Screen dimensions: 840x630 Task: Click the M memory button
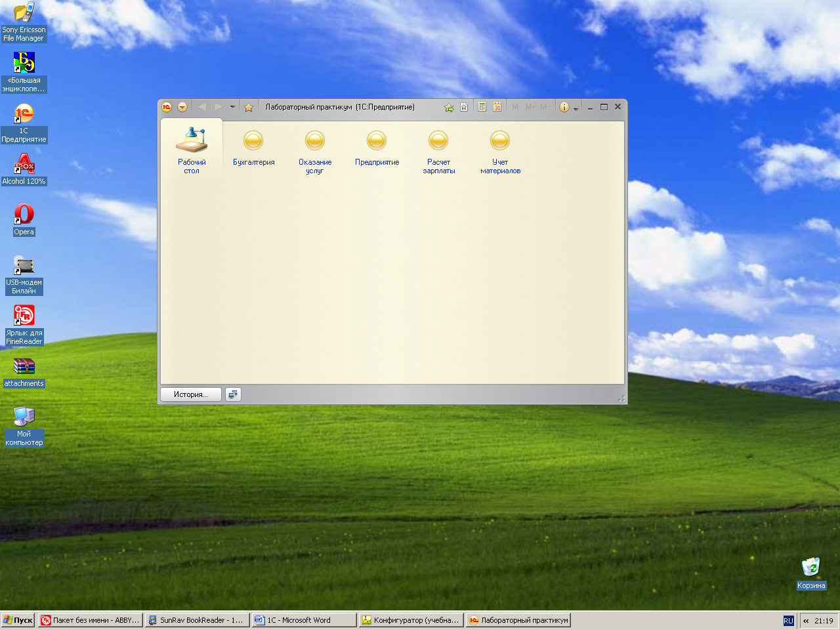coord(515,107)
